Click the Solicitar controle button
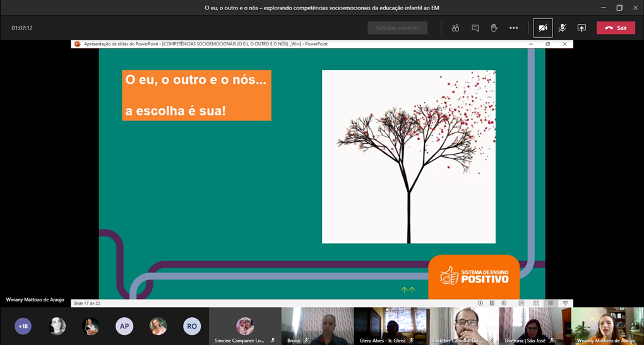The height and width of the screenshot is (345, 644). pyautogui.click(x=397, y=28)
